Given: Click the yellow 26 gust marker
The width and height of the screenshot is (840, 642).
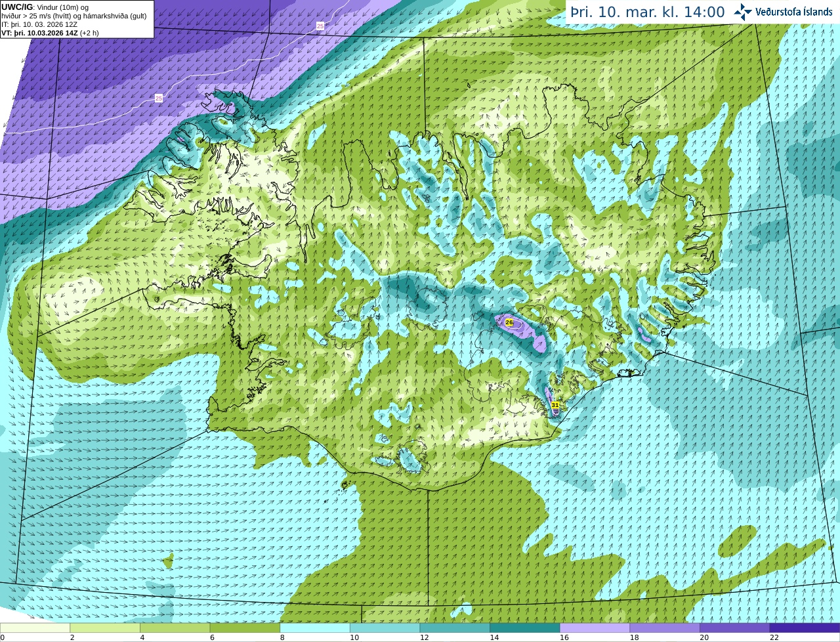Looking at the screenshot, I should point(509,322).
